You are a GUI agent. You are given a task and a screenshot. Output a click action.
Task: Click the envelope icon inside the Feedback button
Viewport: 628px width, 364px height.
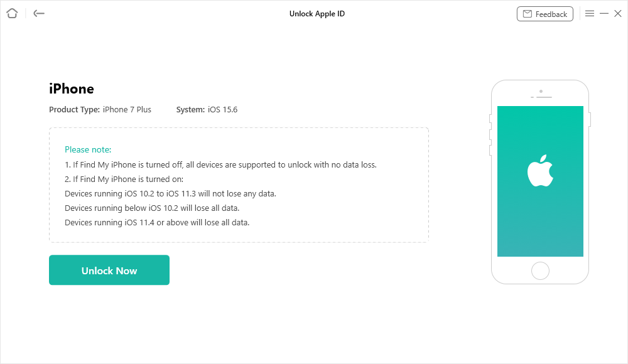coord(526,13)
